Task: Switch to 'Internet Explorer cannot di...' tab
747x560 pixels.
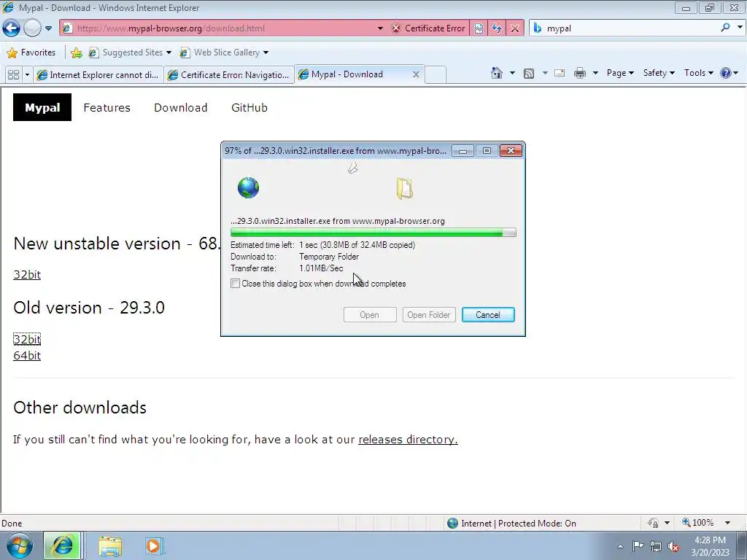Action: (x=98, y=75)
